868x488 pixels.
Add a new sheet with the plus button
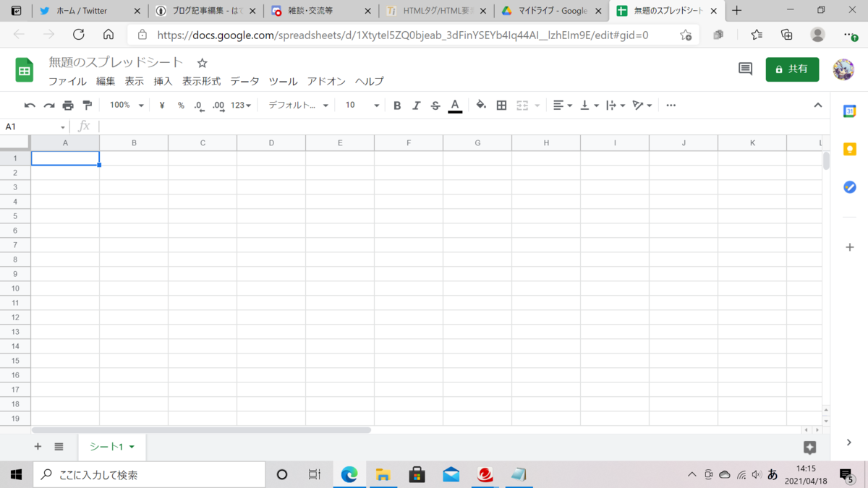point(38,447)
